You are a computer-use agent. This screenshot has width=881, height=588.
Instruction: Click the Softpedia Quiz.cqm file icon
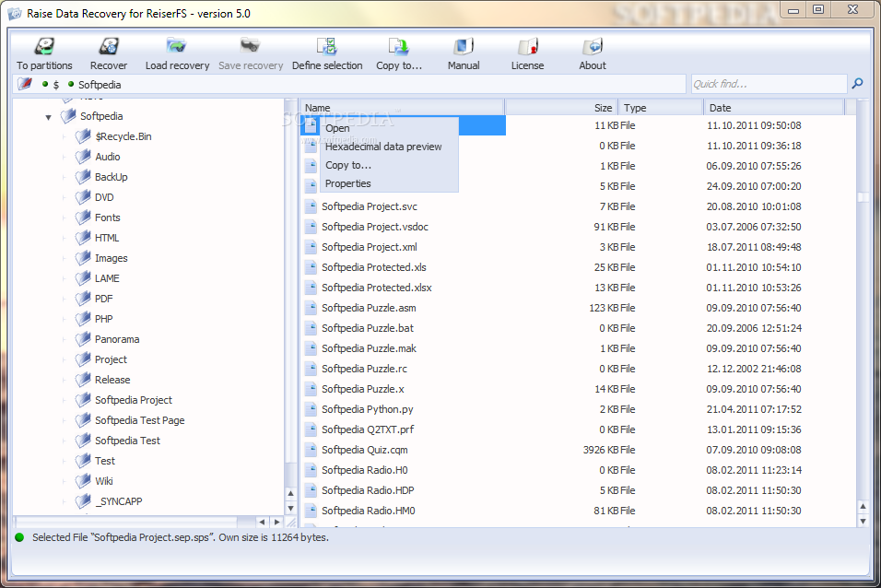click(311, 450)
